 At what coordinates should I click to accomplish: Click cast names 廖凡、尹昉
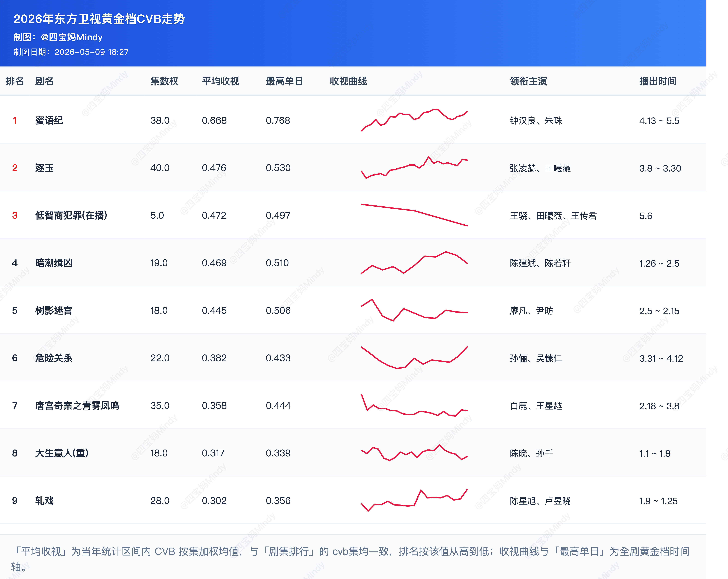(531, 311)
